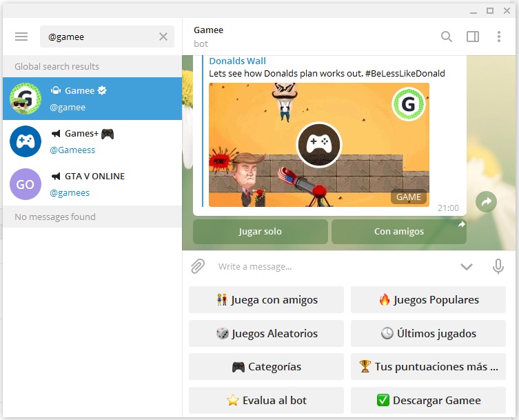Select Evalua al bot keyboard button
The height and width of the screenshot is (420, 519).
(267, 401)
